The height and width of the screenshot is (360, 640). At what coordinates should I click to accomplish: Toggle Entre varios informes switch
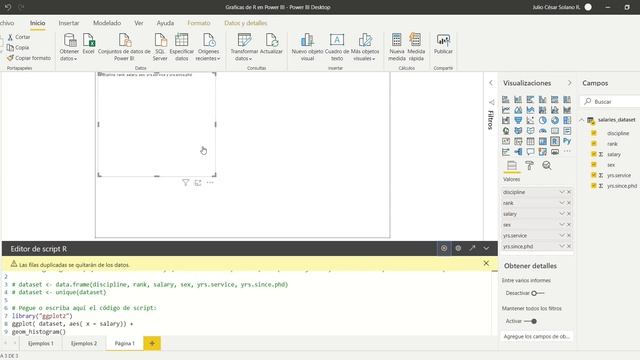click(537, 293)
